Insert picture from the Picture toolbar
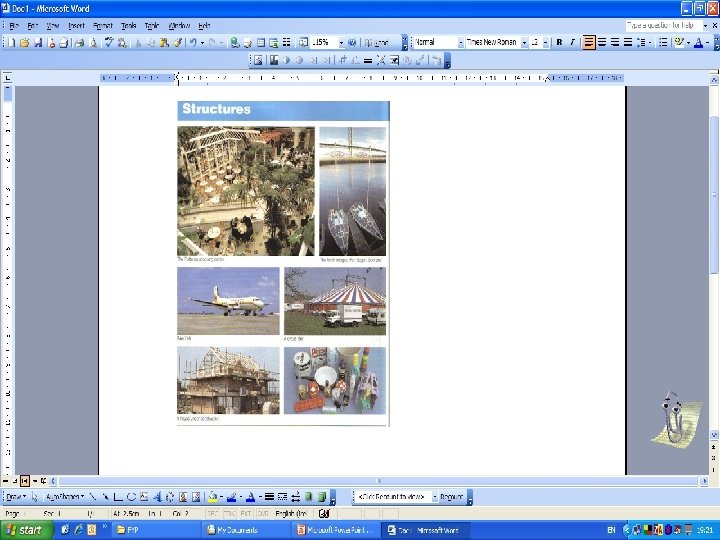This screenshot has width=720, height=540. pyautogui.click(x=258, y=60)
